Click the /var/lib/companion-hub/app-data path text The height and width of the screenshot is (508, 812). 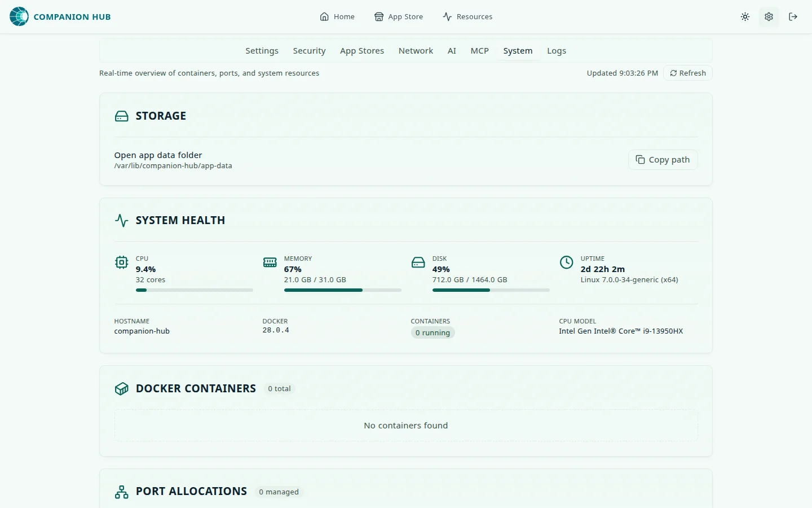(x=173, y=166)
